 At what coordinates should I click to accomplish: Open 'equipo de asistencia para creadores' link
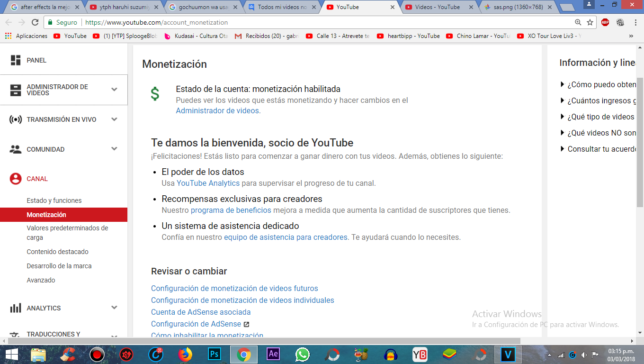(x=286, y=237)
